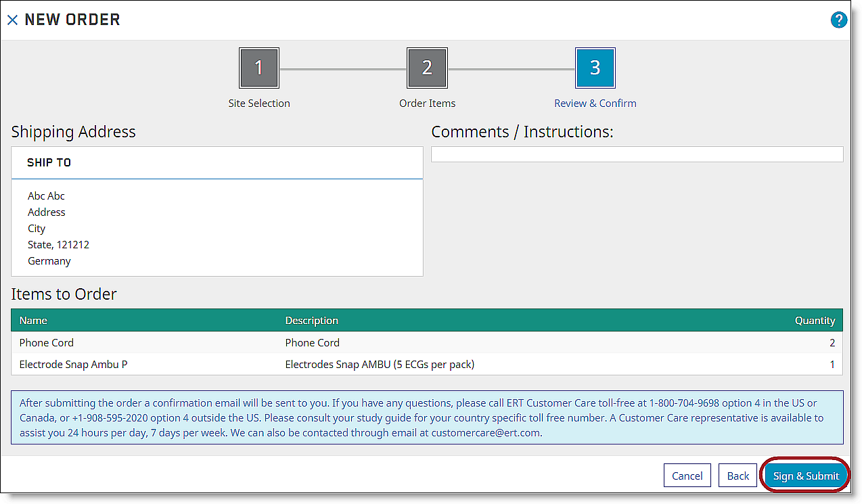Go back with the Back button
Viewport: 862px width, 504px height.
tap(738, 476)
